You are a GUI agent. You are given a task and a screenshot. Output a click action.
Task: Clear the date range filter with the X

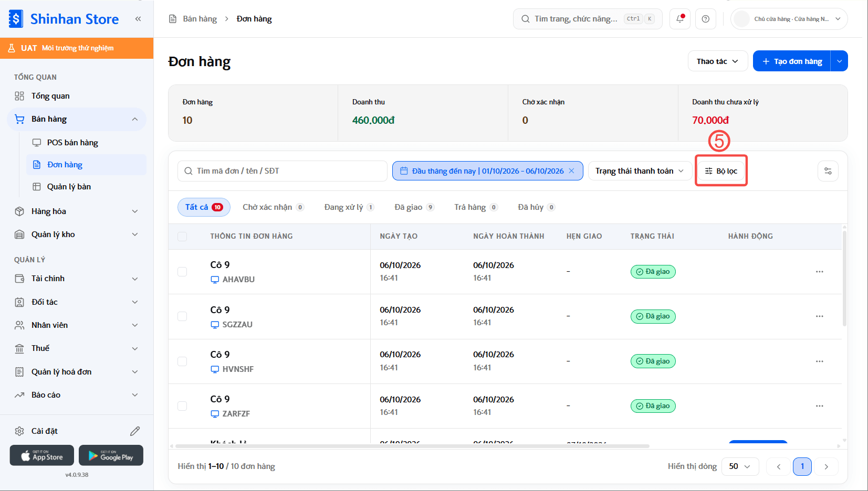571,171
